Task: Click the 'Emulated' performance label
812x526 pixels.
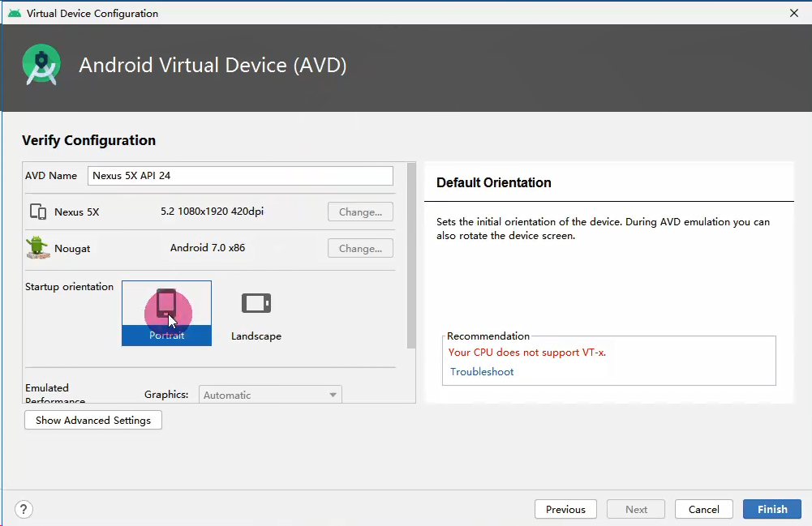Action: pyautogui.click(x=46, y=388)
